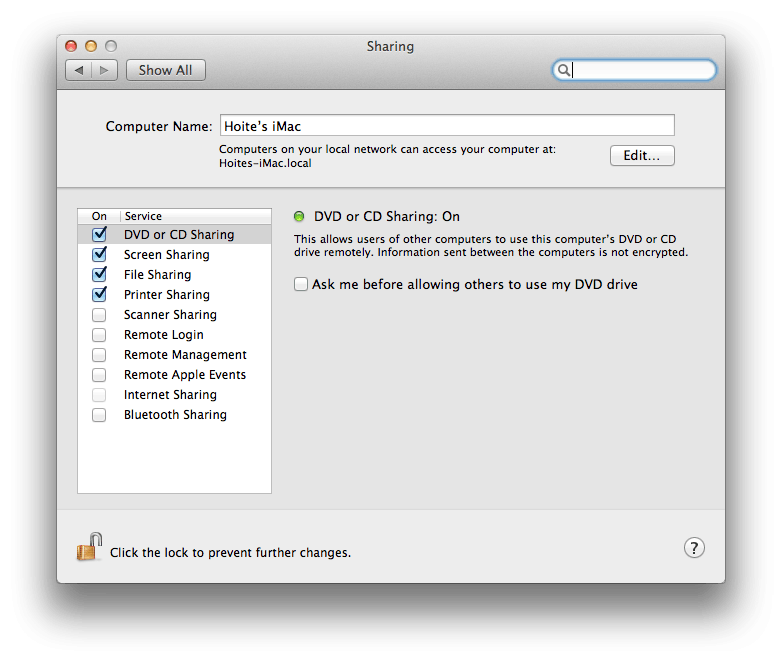Click the 'Click the lock to prevent further changes' text
This screenshot has height=662, width=782.
[230, 553]
